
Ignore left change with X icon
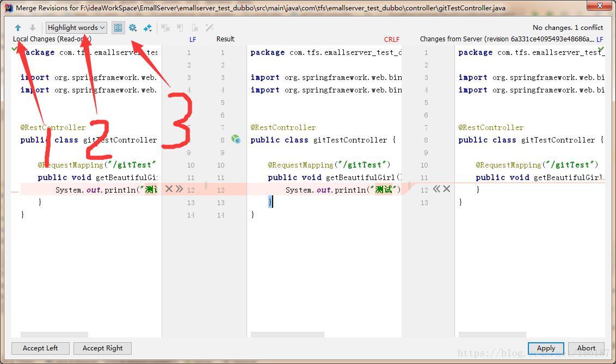(169, 189)
